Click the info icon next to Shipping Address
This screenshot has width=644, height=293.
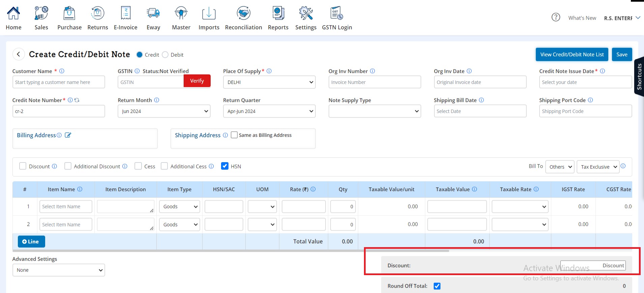click(225, 135)
